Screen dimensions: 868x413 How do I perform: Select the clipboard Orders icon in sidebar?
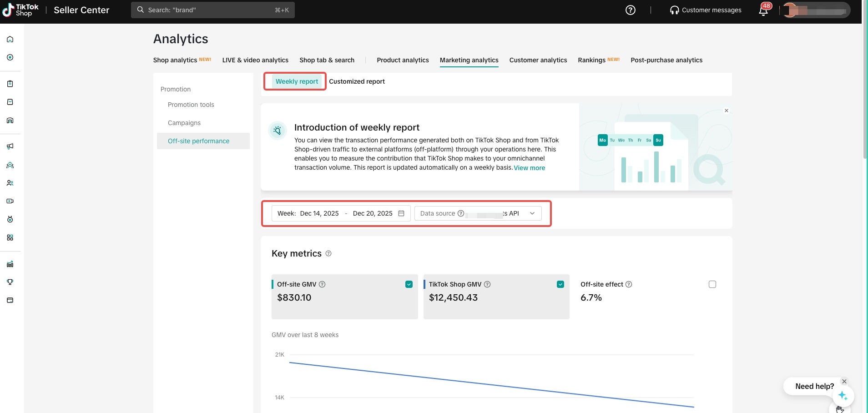pos(10,84)
